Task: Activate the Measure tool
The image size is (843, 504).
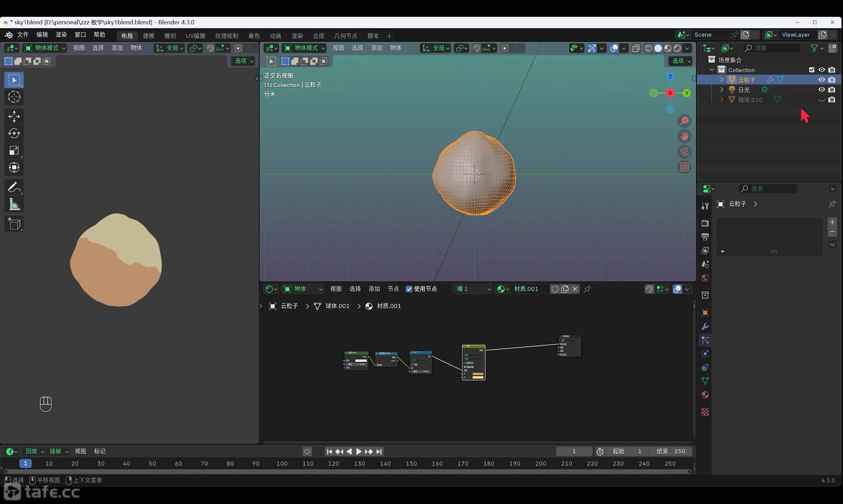Action: [14, 204]
